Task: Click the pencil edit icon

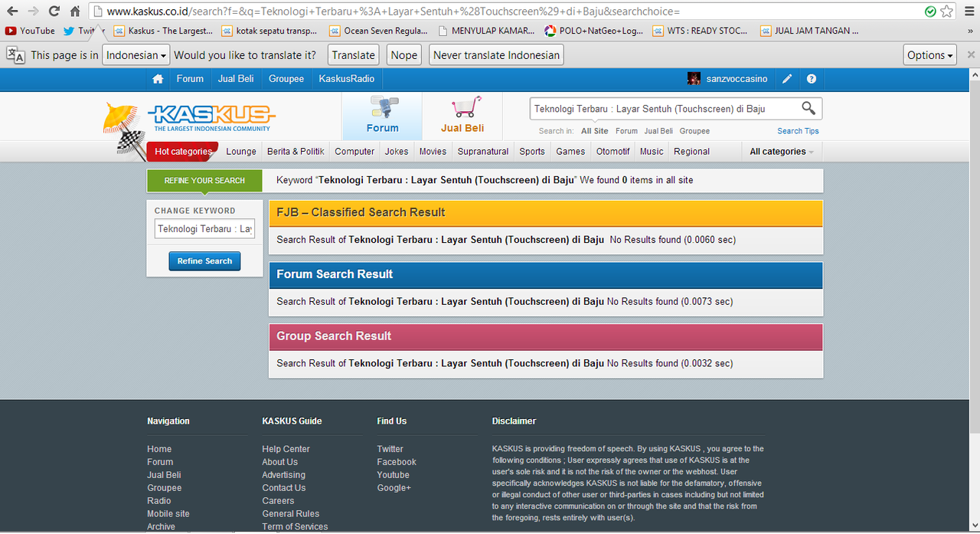Action: coord(787,79)
